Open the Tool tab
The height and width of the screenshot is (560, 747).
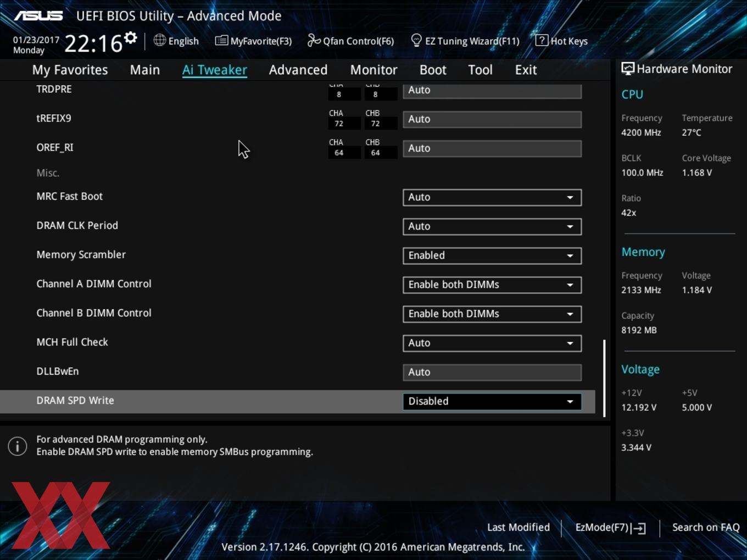(x=480, y=70)
